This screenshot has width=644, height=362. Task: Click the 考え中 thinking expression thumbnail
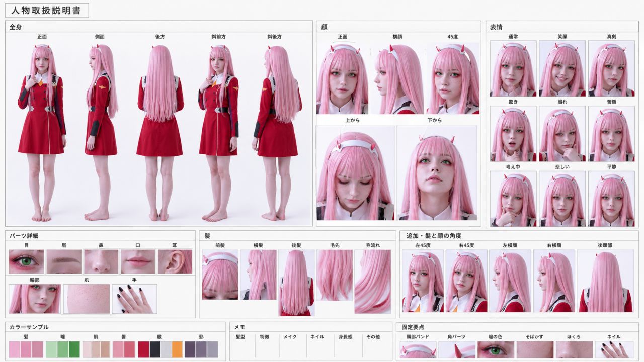coord(513,199)
